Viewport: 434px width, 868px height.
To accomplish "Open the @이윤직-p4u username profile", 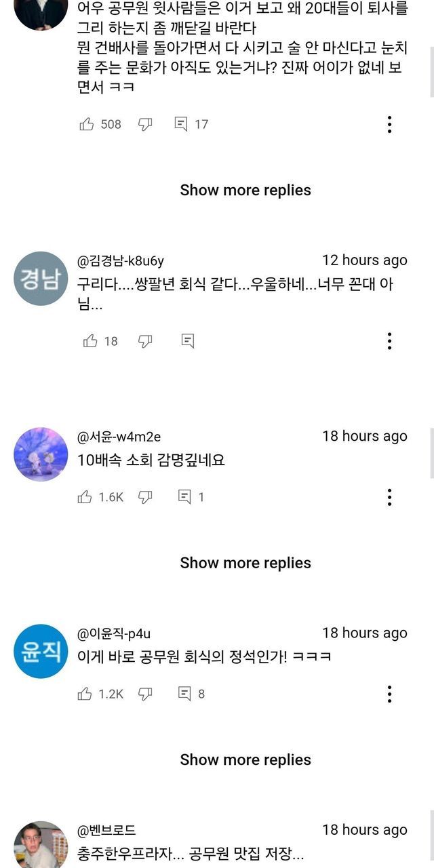I will 114,634.
